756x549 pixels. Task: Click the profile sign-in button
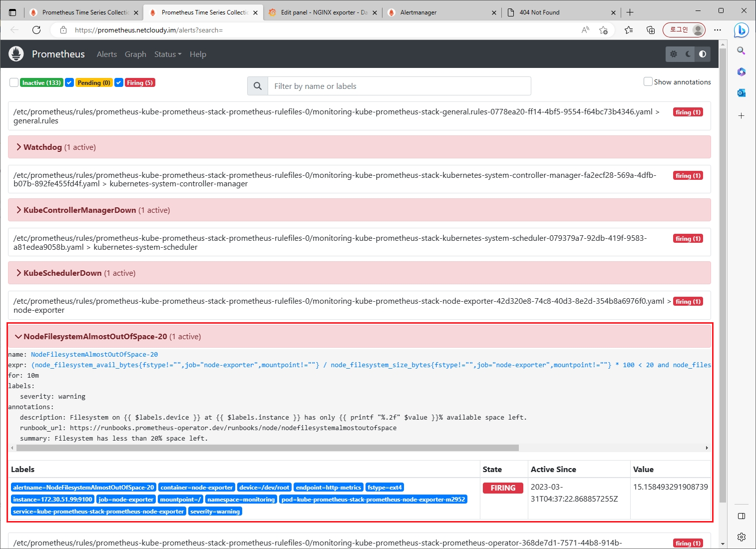click(x=684, y=30)
